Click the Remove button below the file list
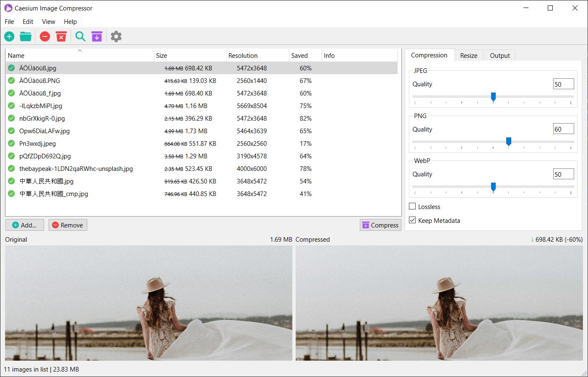588x377 pixels. click(x=68, y=225)
